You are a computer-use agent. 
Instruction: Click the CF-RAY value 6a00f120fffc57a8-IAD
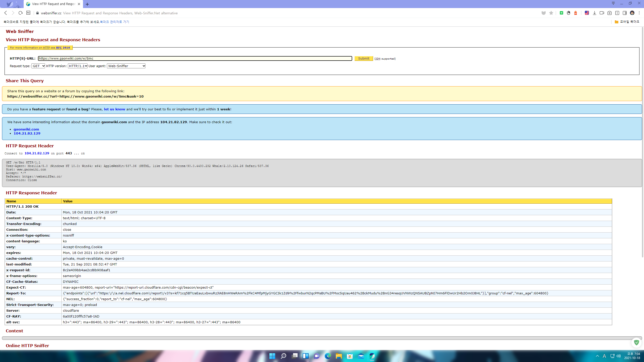81,316
